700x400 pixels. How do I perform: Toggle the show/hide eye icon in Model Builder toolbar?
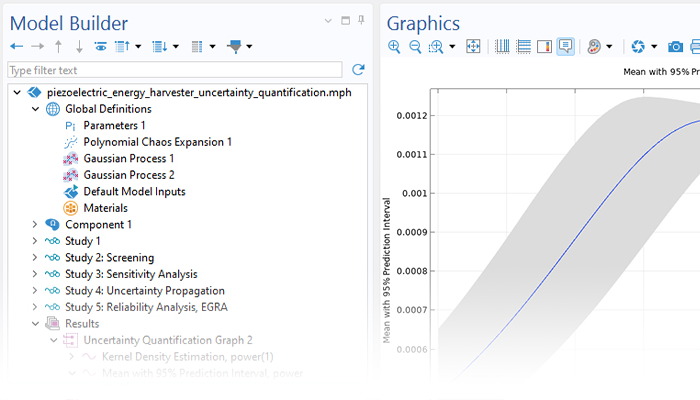[x=100, y=46]
